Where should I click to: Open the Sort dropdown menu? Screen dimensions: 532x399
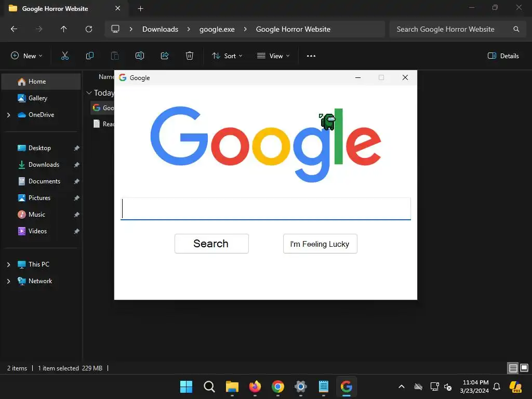pyautogui.click(x=227, y=56)
